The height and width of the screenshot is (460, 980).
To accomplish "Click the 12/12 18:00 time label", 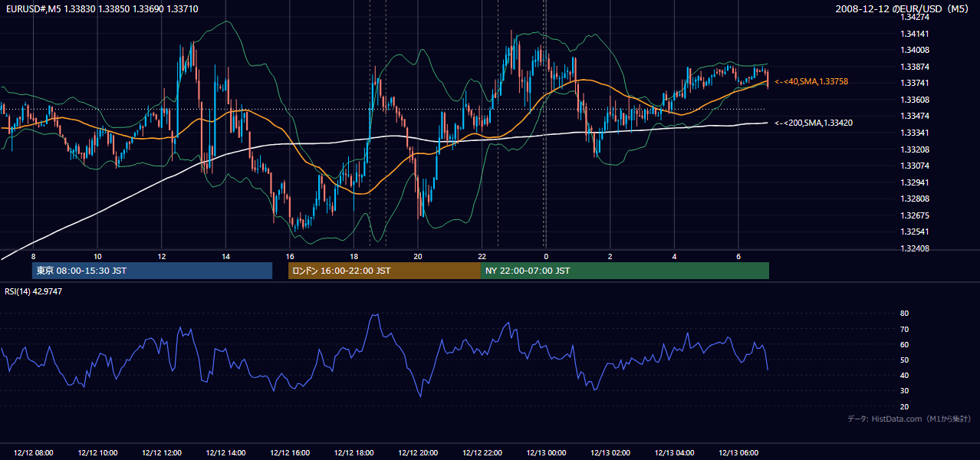I will click(354, 453).
